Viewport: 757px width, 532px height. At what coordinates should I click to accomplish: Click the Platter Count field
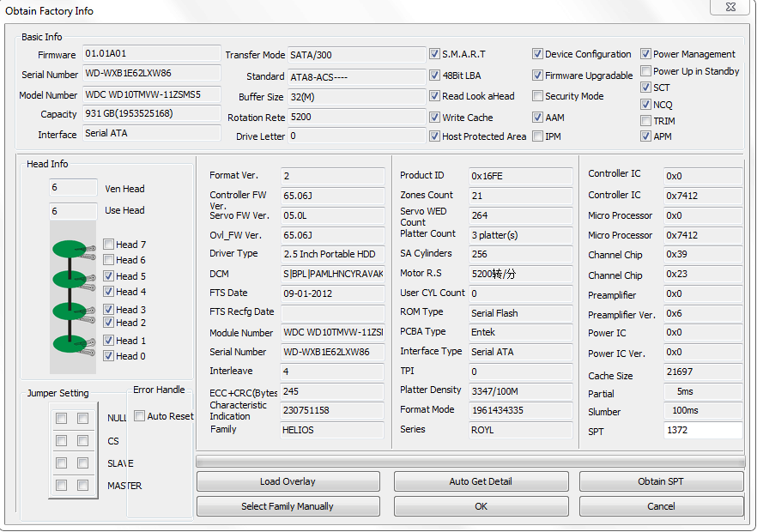pyautogui.click(x=520, y=235)
